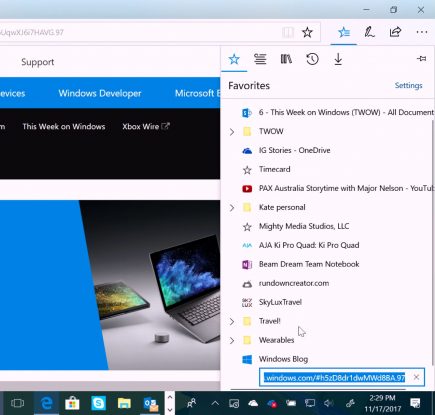This screenshot has height=415, width=435.
Task: Open Settings and more ellipsis menu
Action: 422,32
